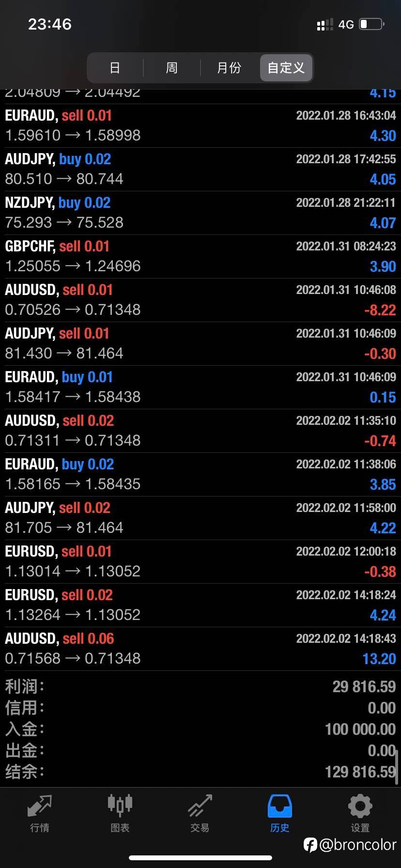The height and width of the screenshot is (868, 401).
Task: Tap the 结余 balance summary row
Action: tap(200, 772)
